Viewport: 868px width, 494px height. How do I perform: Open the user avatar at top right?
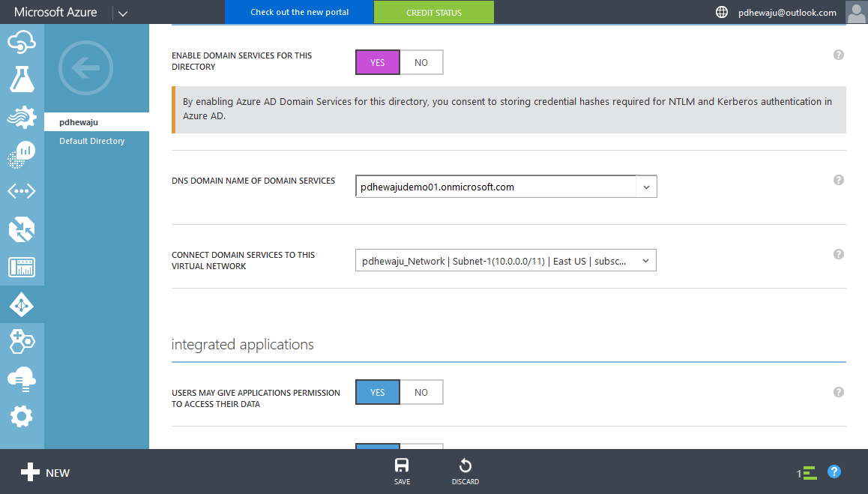(856, 12)
